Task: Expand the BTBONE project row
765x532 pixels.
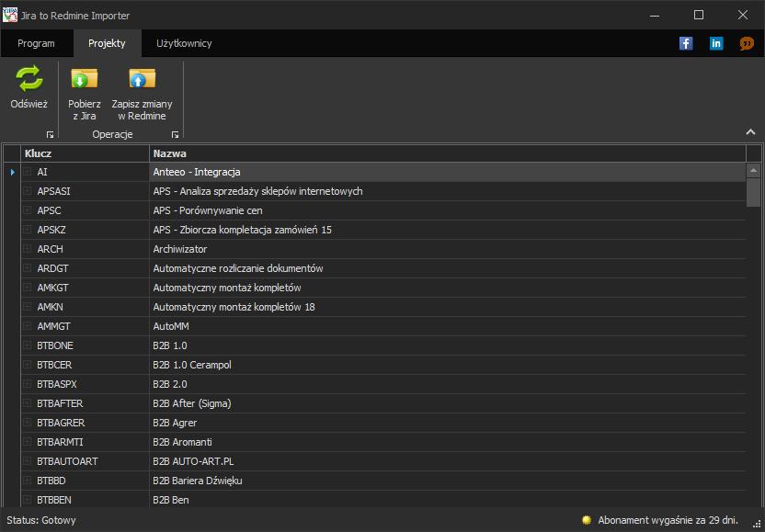Action: point(28,345)
